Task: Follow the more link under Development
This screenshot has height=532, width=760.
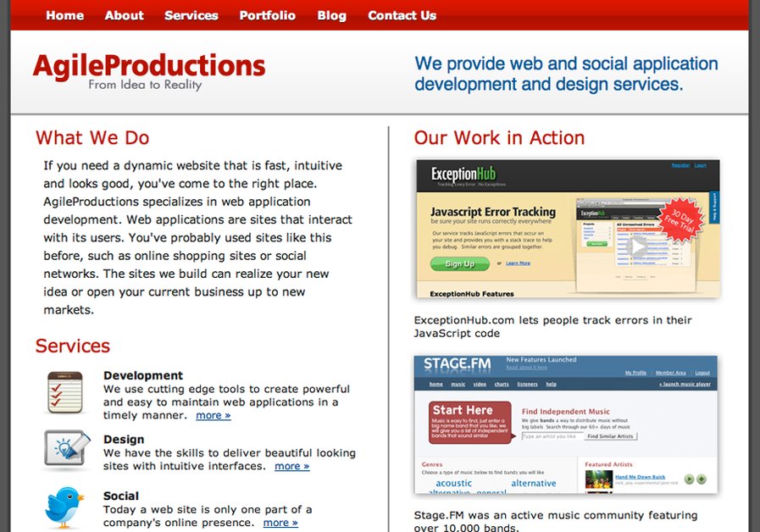Action: 214,415
